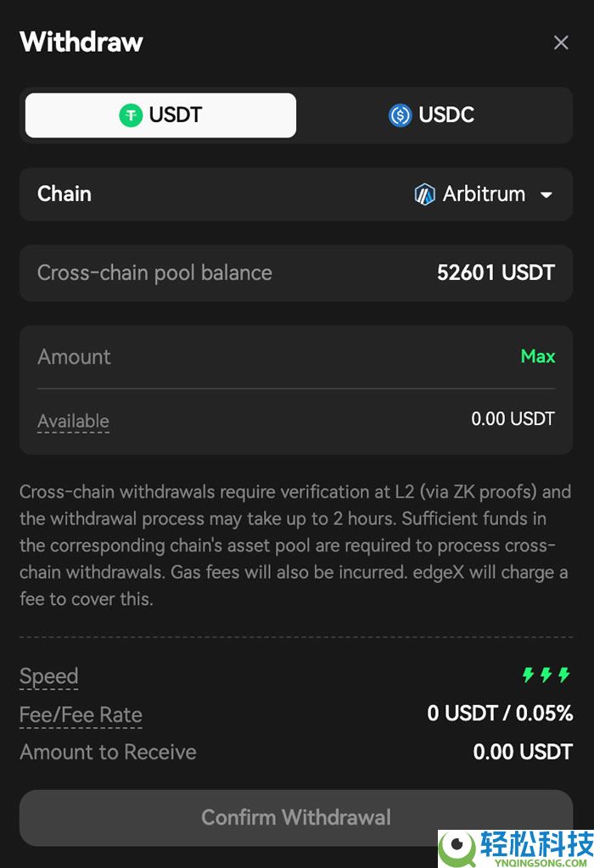
Task: Click the Chain row label
Action: click(x=64, y=194)
